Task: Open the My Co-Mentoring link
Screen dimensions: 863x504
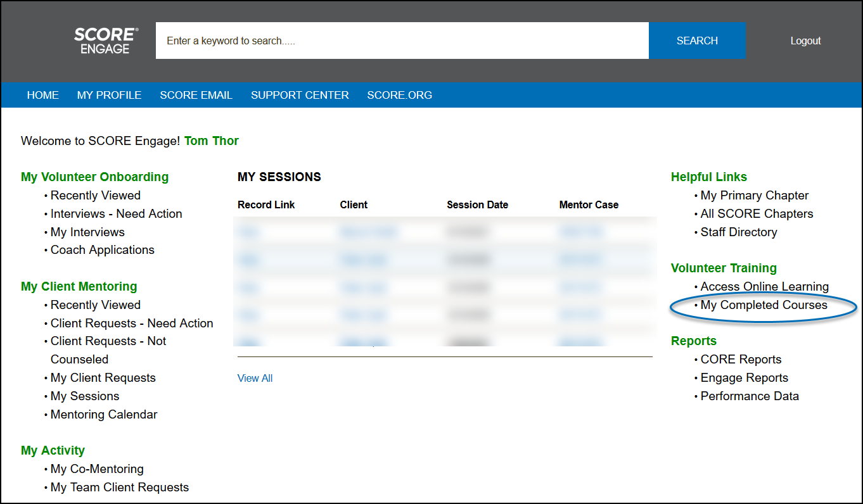Action: click(x=97, y=469)
